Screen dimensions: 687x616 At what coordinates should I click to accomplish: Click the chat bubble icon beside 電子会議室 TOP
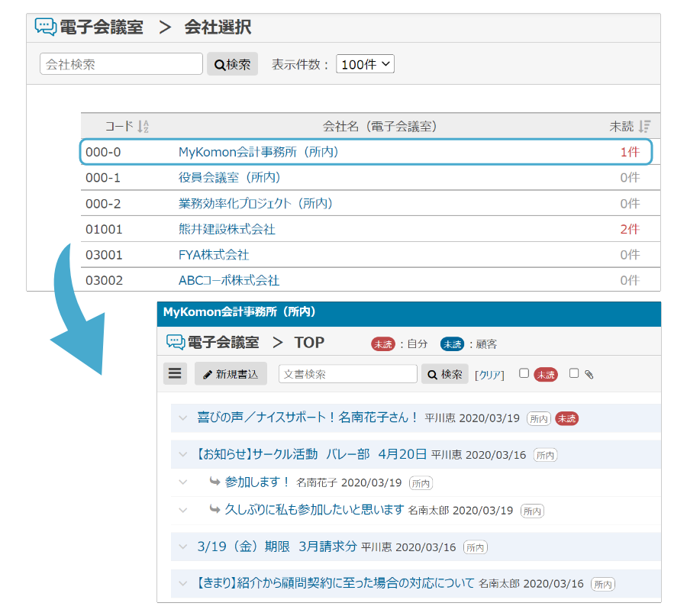[176, 343]
